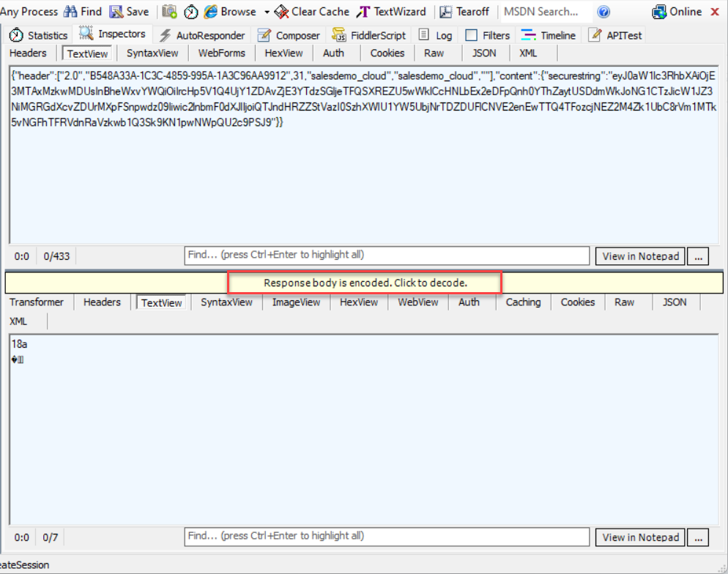Image resolution: width=728 pixels, height=574 pixels.
Task: Open the TextWizard tool
Action: (x=391, y=12)
